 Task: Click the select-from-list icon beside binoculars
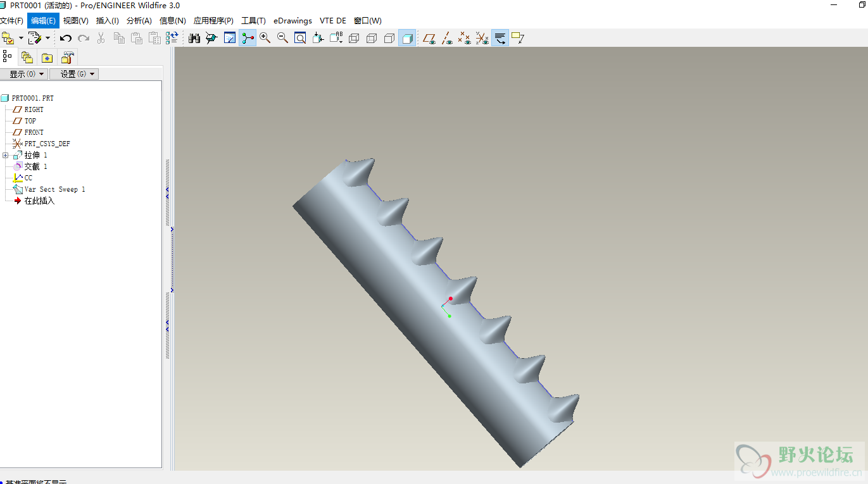coord(211,39)
